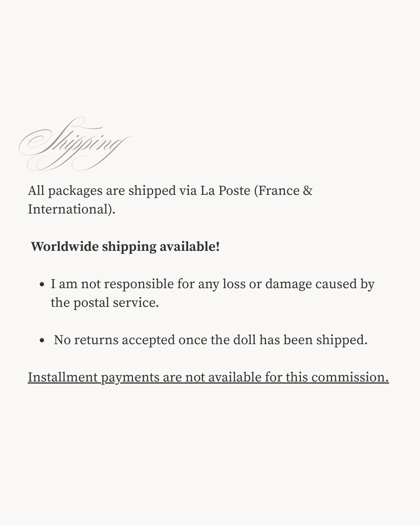
Task: Click the bold Worldwide shipping available text
Action: [125, 247]
